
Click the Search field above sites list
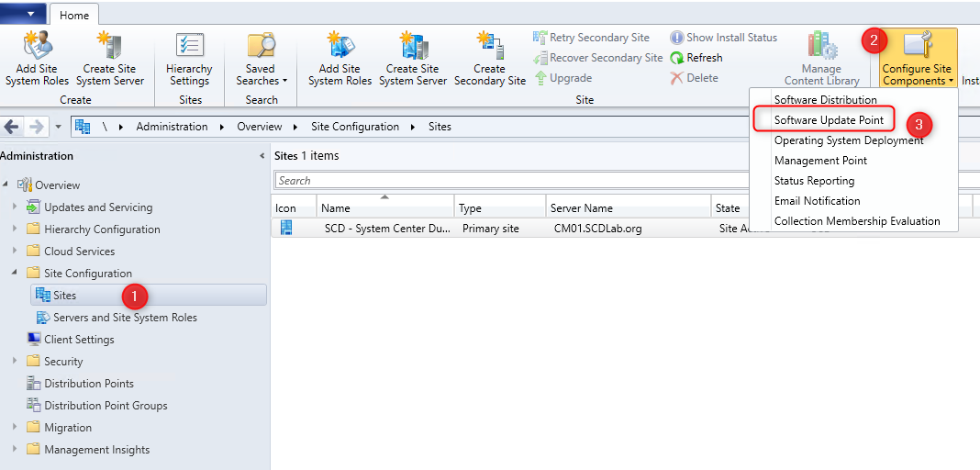click(511, 181)
